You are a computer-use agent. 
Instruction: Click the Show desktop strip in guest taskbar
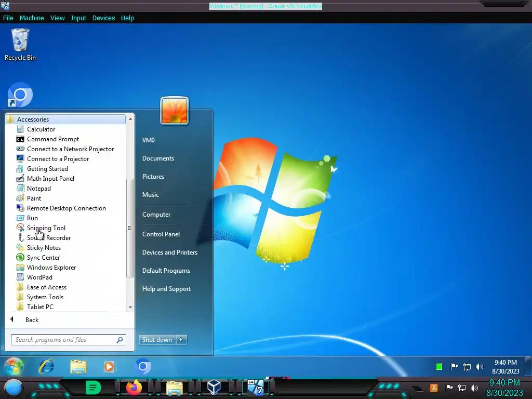point(528,366)
